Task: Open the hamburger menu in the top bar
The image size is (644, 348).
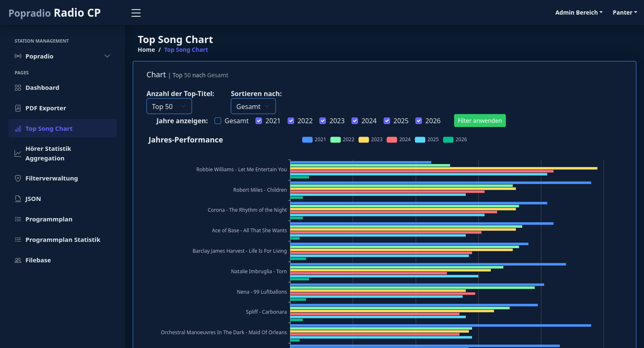Action: [x=136, y=13]
